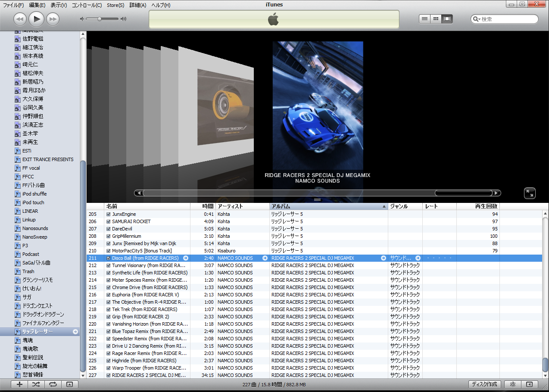
Task: Toggle repeat mode
Action: click(x=53, y=384)
